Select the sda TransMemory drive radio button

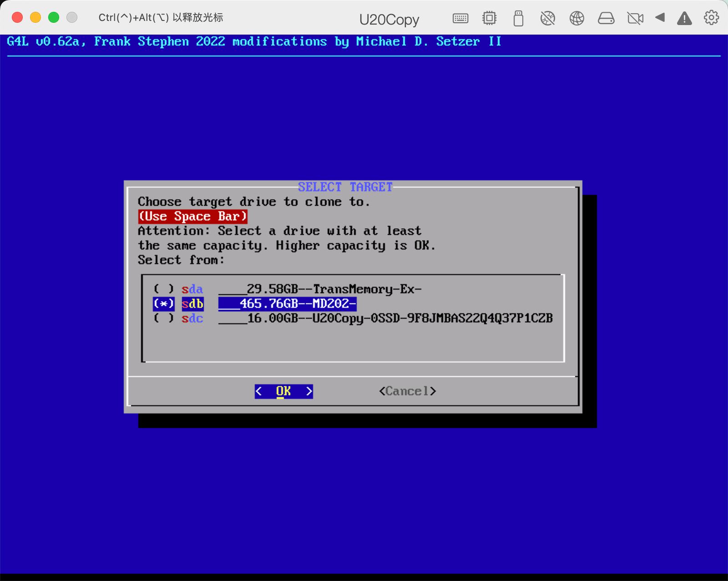click(163, 289)
